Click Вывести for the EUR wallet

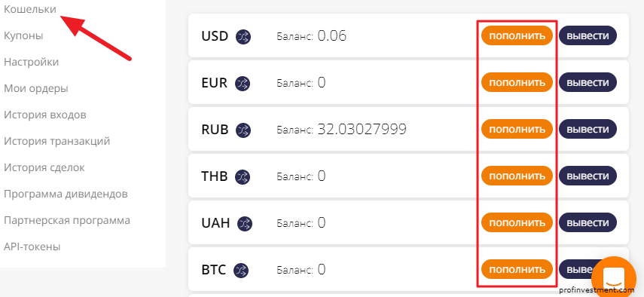pos(588,82)
